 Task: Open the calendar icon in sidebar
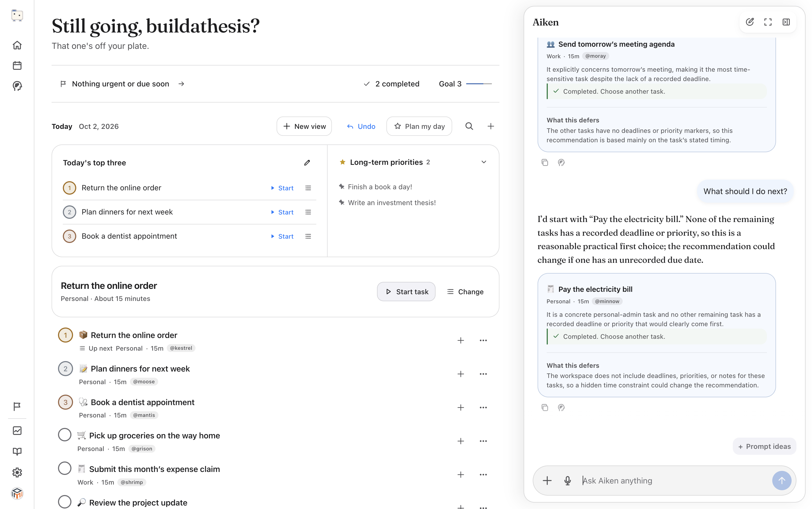point(17,66)
